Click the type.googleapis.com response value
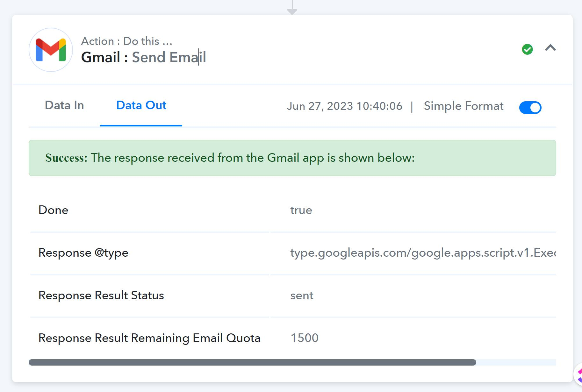The width and height of the screenshot is (582, 392). 423,253
